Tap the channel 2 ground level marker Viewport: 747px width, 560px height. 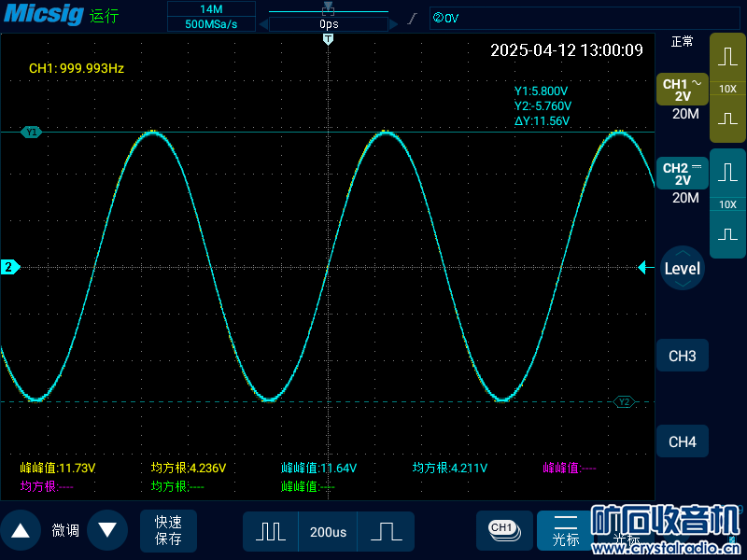click(x=9, y=267)
